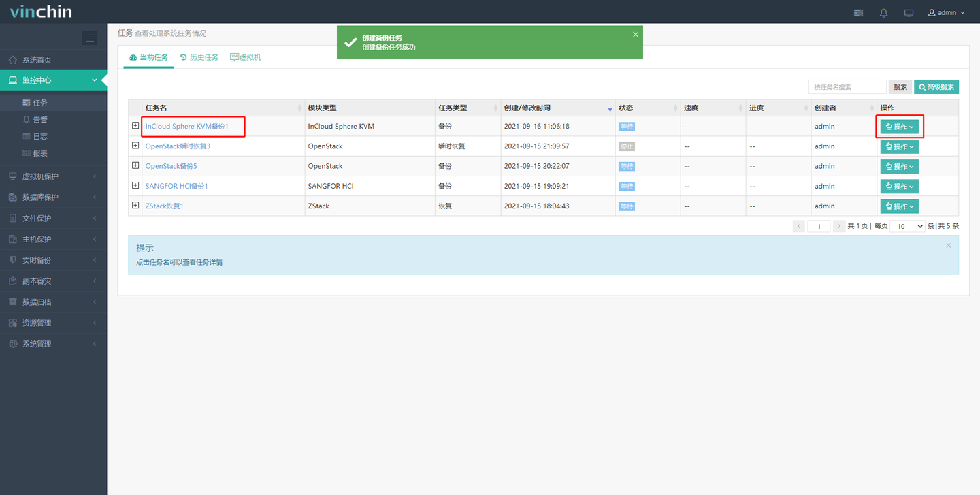Open 操作 dropdown for SANGFOR HCI备份1
980x495 pixels.
pos(899,186)
